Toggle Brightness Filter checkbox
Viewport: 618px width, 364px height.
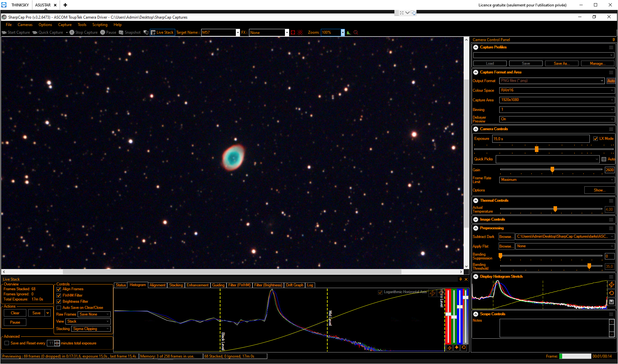coord(59,301)
